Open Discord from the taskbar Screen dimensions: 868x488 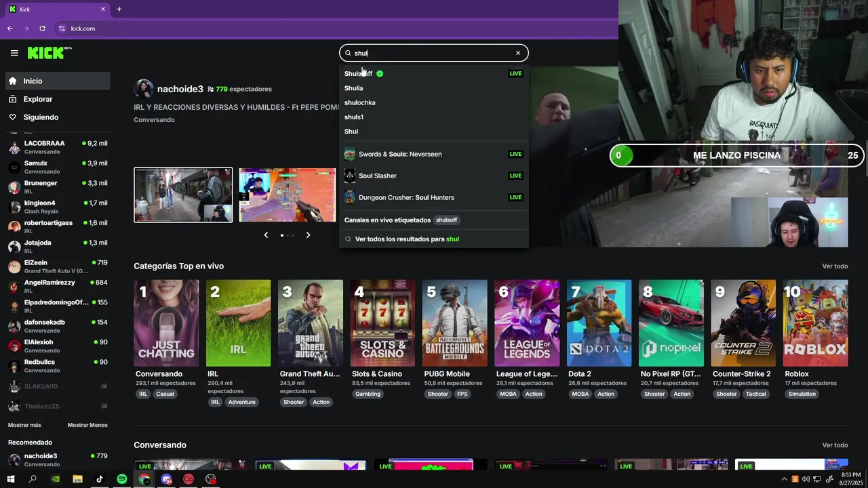166,479
